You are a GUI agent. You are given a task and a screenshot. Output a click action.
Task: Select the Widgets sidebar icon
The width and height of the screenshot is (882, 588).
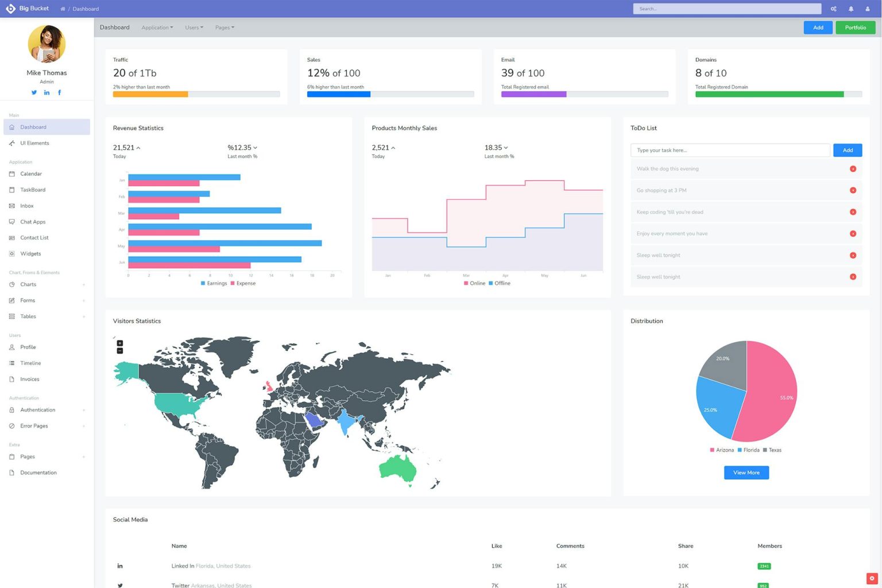click(x=13, y=253)
